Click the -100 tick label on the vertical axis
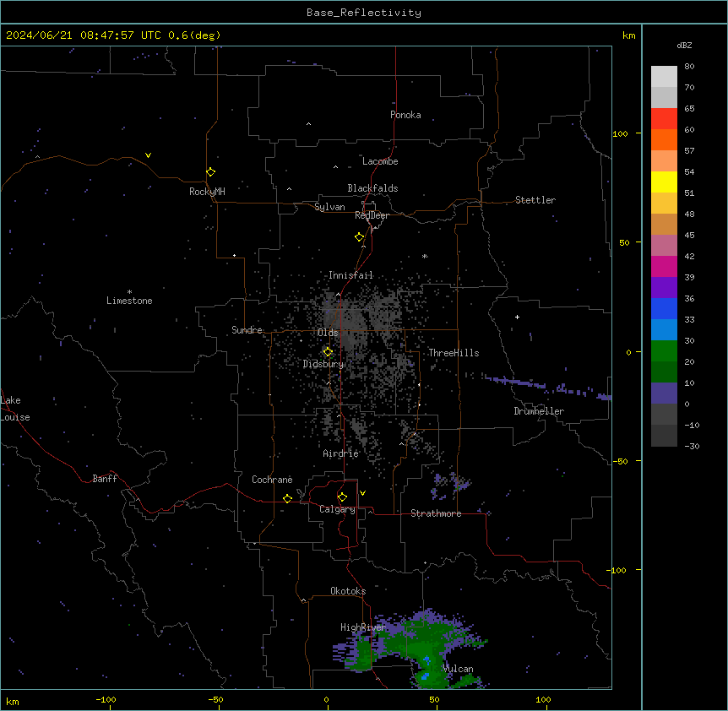 coord(617,570)
